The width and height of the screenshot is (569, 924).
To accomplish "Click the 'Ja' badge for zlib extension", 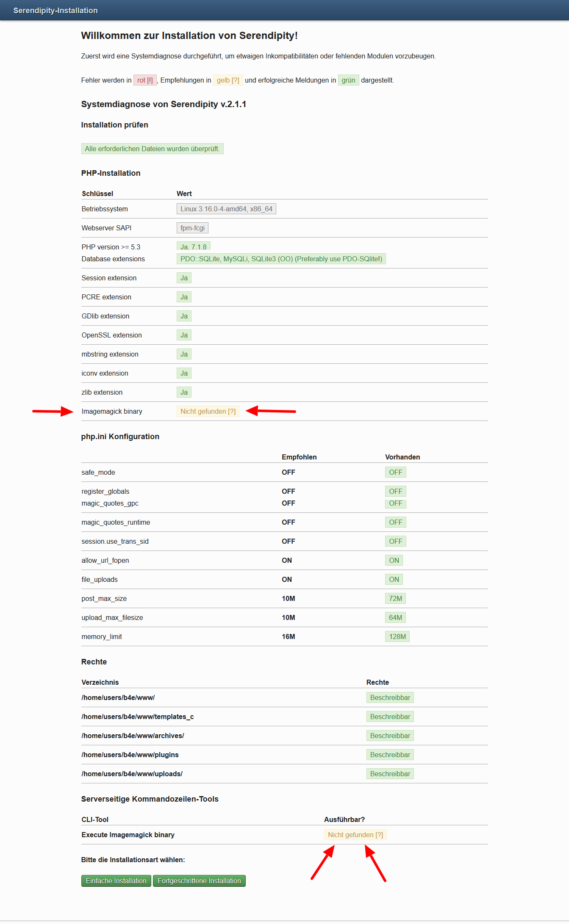I will tap(184, 392).
